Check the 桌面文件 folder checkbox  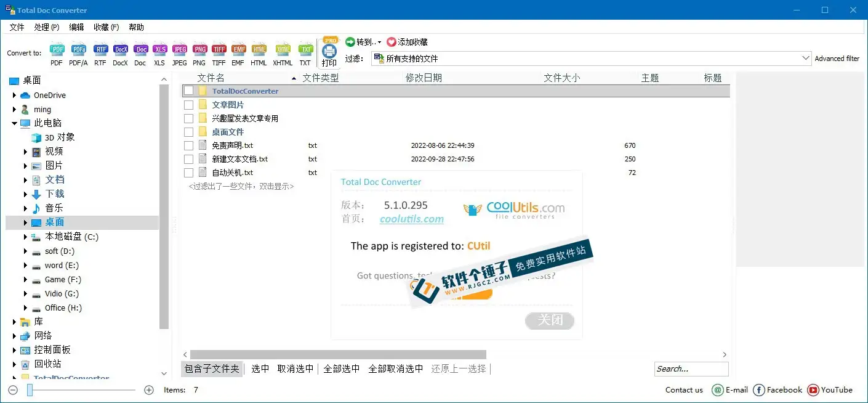[x=188, y=132]
